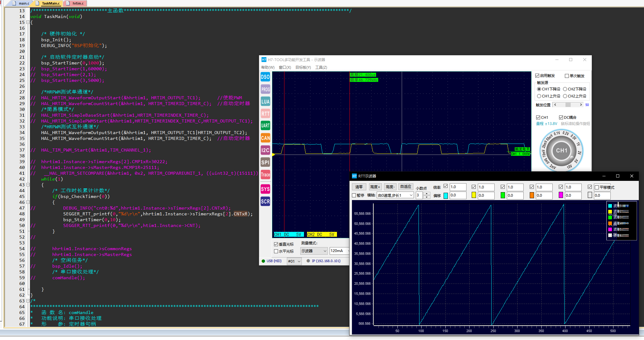
Task: Click gray IP connection status indicator
Action: 308,261
